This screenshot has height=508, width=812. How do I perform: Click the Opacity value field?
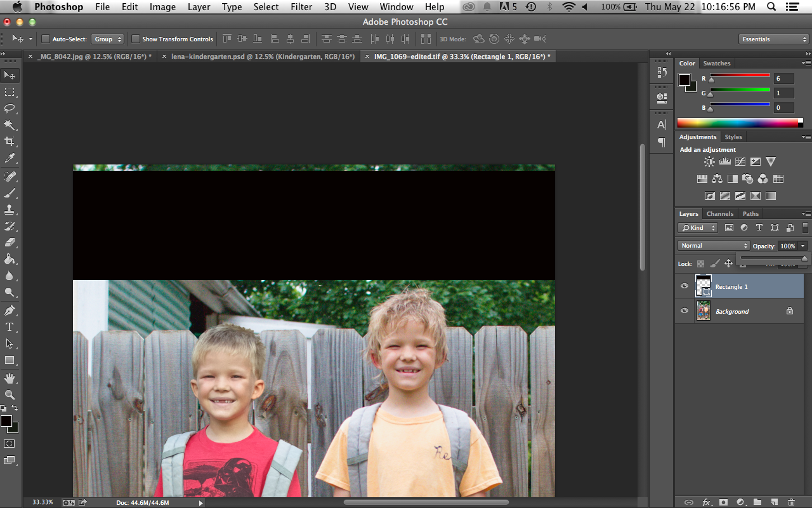click(787, 246)
